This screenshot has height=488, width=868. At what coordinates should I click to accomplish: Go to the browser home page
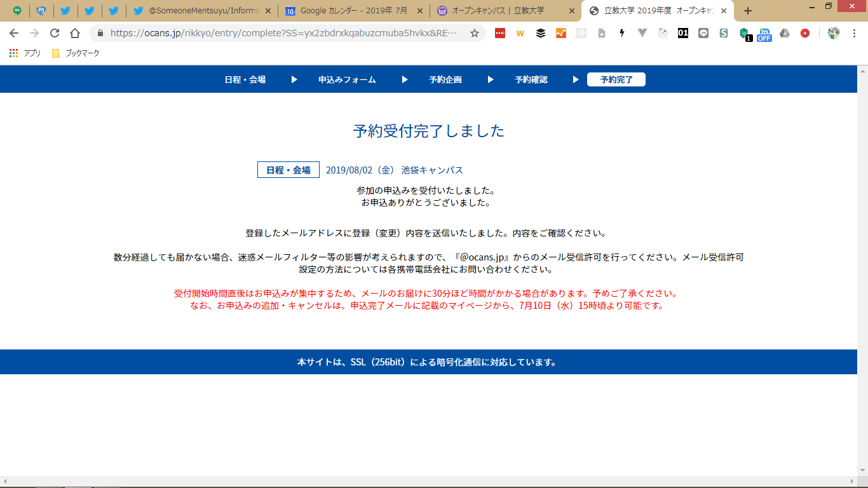(x=75, y=34)
